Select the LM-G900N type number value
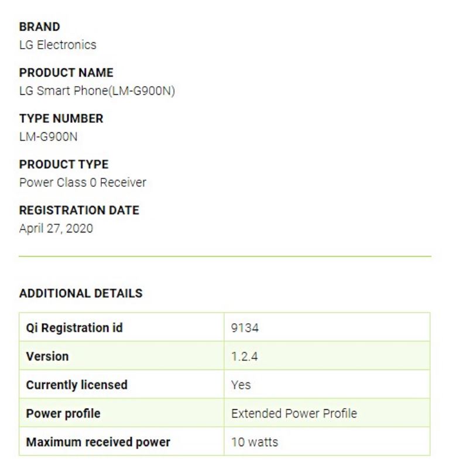Screen dimensions: 449x476 click(x=48, y=136)
